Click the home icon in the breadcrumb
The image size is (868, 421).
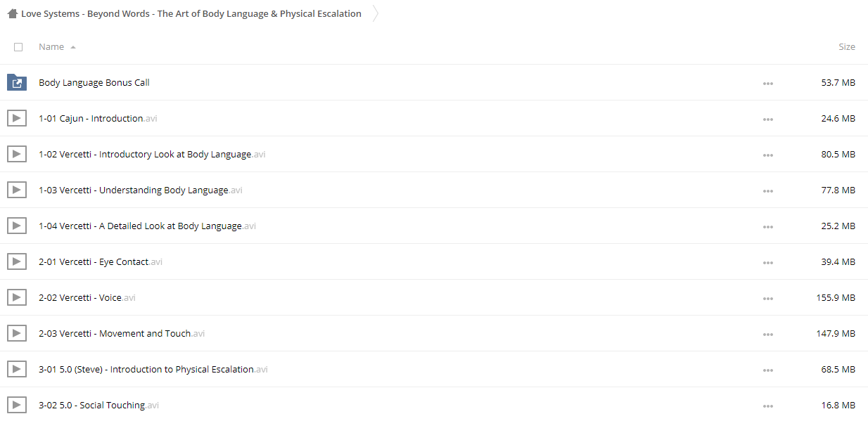(12, 13)
